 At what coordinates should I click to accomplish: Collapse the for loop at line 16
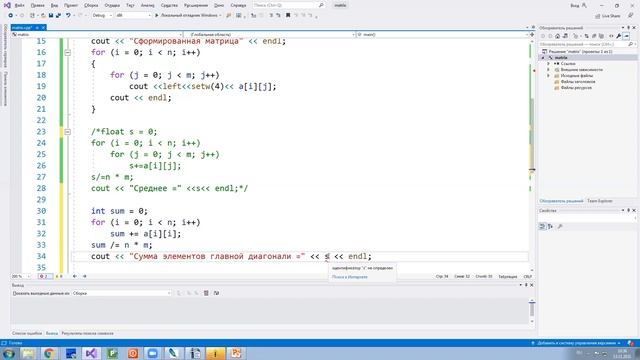pyautogui.click(x=68, y=53)
